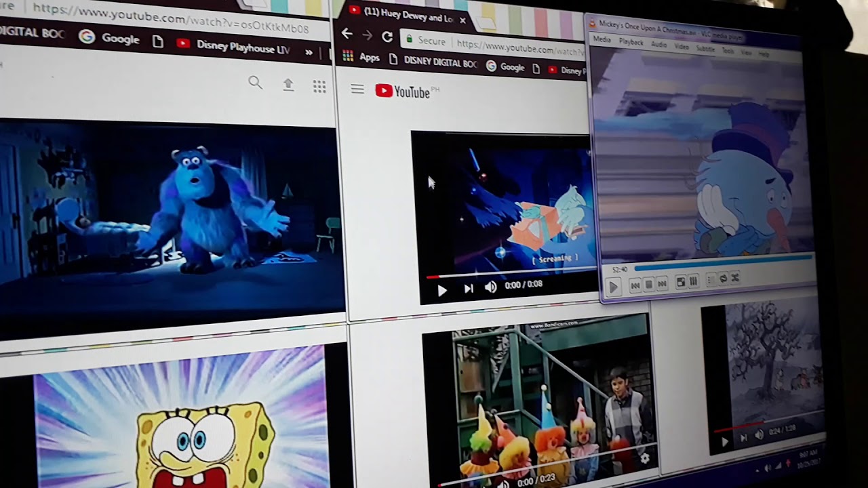868x488 pixels.
Task: Open DISNEY DIGITAL BOC bookmark in right browser
Action: 434,62
